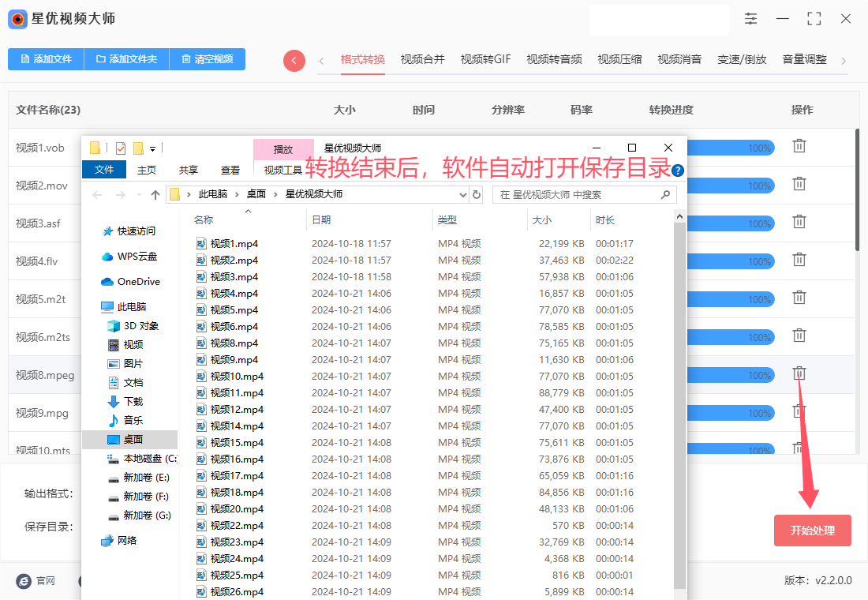Expand the 此电脑 breadcrumb chevron

click(x=237, y=194)
